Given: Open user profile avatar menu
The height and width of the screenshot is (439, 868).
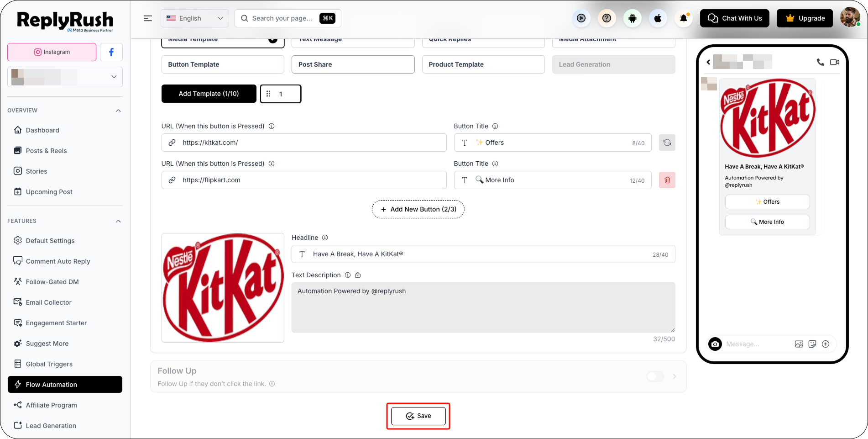Looking at the screenshot, I should coord(850,18).
